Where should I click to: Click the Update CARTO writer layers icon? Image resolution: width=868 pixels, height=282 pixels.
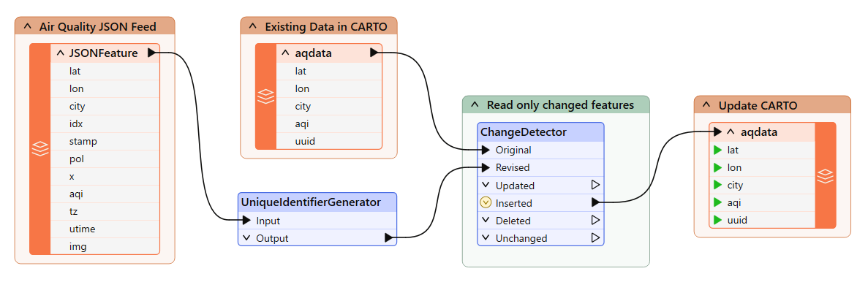point(826,175)
